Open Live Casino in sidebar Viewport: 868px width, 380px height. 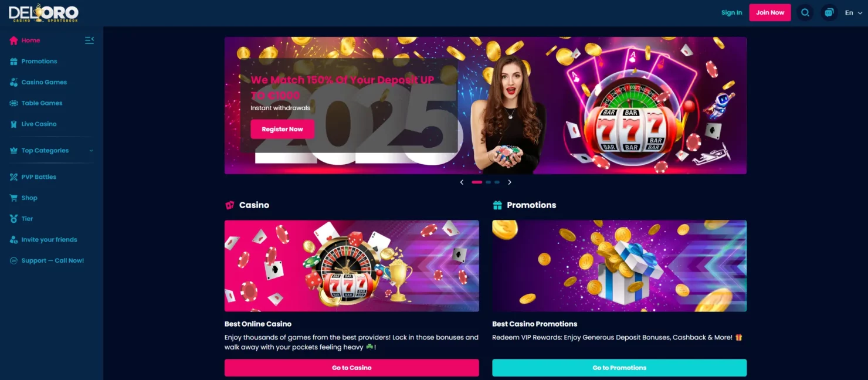(33, 124)
